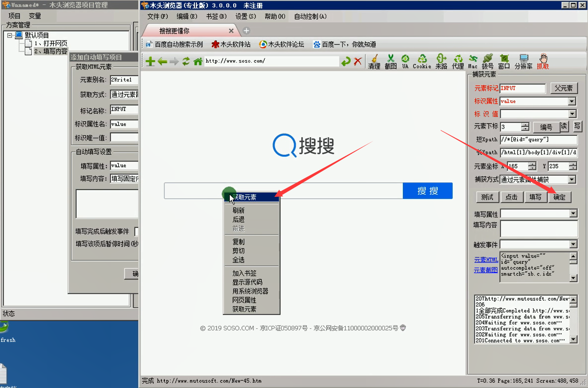Click the 点击 button in capture panel
Image resolution: width=588 pixels, height=388 pixels.
[x=511, y=197]
